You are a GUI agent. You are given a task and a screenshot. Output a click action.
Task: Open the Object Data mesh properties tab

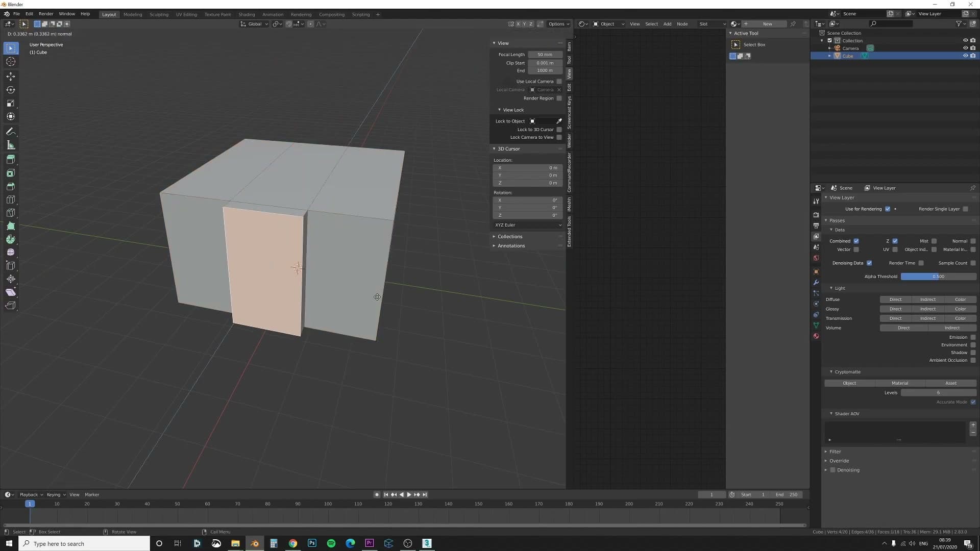click(816, 325)
